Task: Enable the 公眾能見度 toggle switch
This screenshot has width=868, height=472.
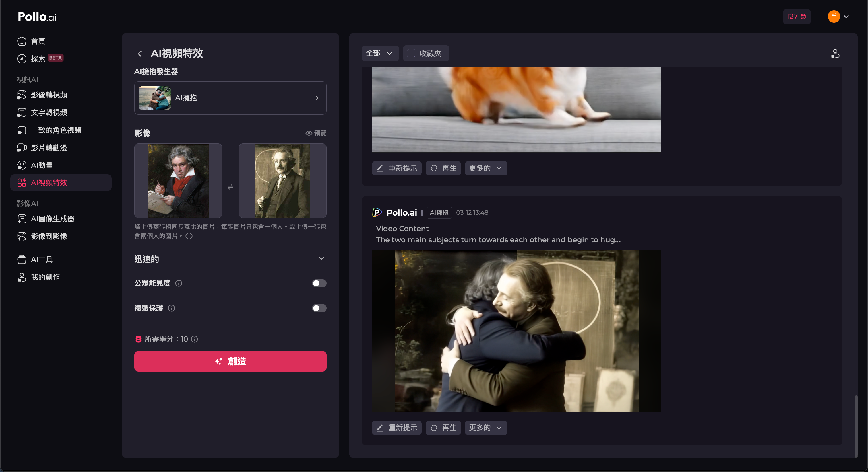Action: tap(319, 283)
